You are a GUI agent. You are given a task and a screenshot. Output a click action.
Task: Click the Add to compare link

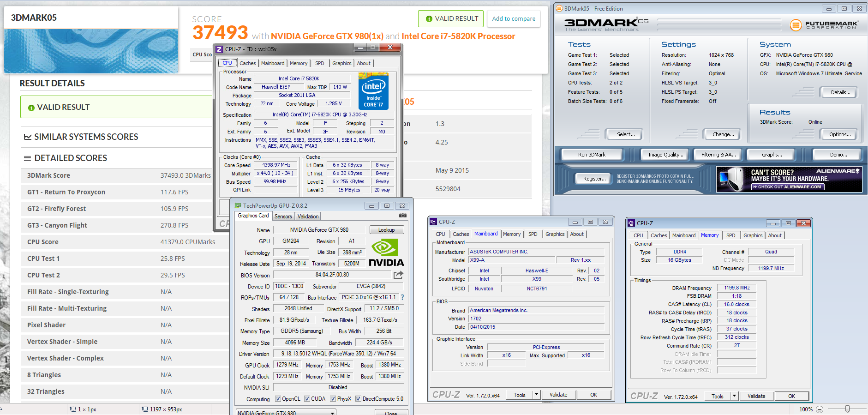(x=514, y=19)
